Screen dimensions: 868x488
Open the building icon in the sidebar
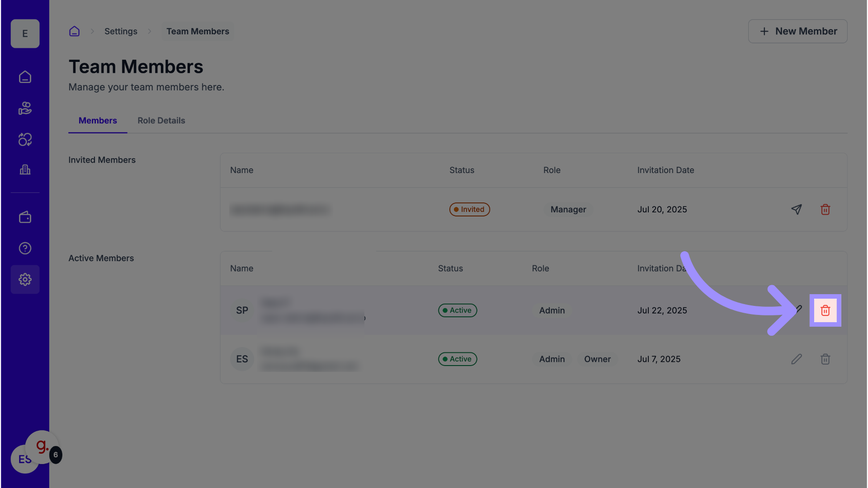(25, 170)
